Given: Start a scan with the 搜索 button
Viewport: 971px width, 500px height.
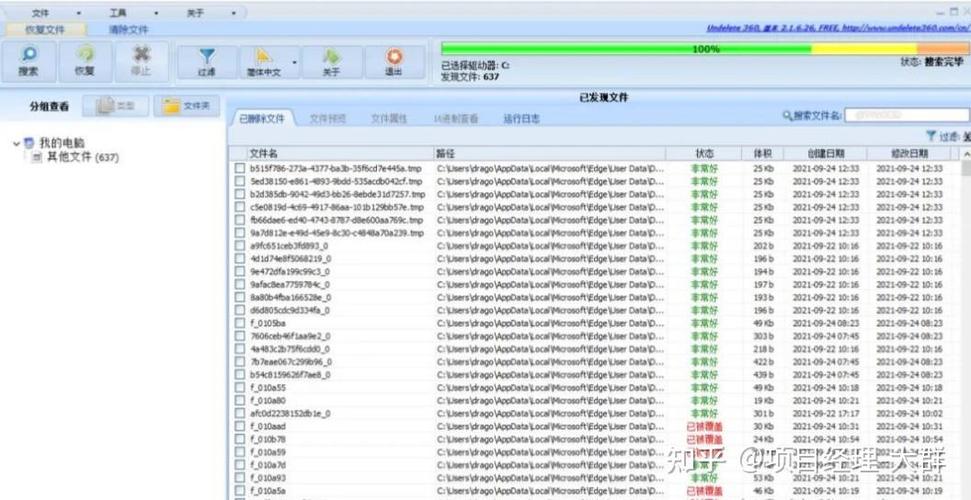Looking at the screenshot, I should pyautogui.click(x=28, y=62).
